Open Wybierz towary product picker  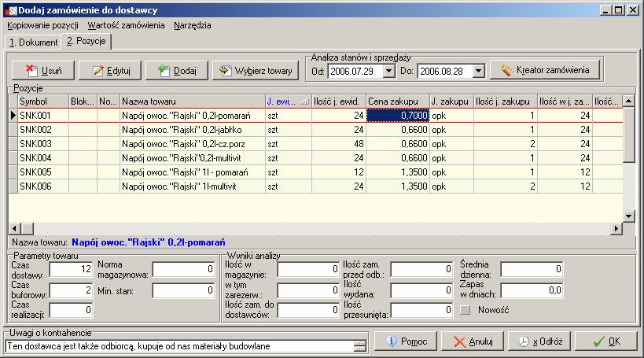[256, 71]
